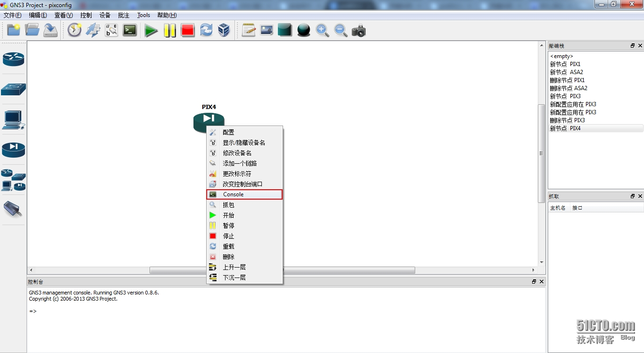644x353 pixels.
Task: Open the 批注 menu
Action: pyautogui.click(x=124, y=15)
